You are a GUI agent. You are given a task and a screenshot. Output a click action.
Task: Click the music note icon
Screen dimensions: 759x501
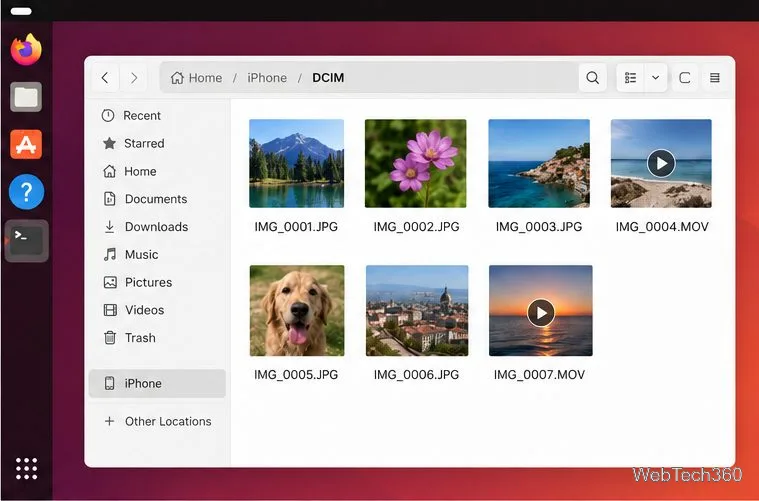point(110,255)
